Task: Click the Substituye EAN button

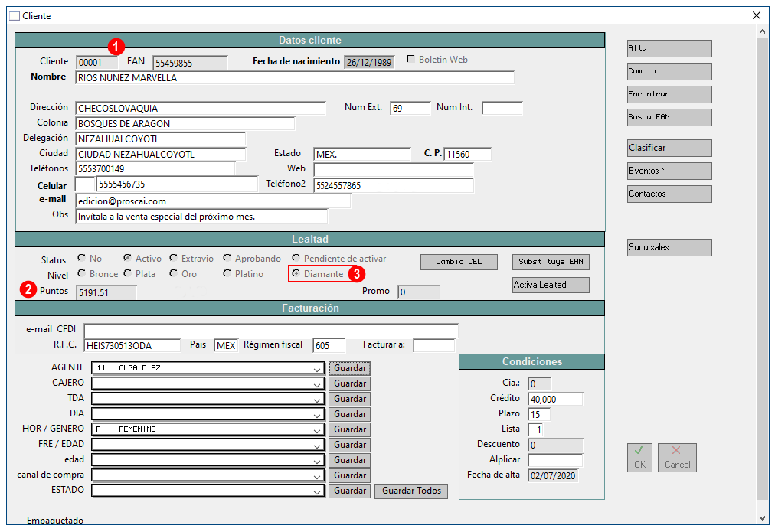Action: point(551,262)
